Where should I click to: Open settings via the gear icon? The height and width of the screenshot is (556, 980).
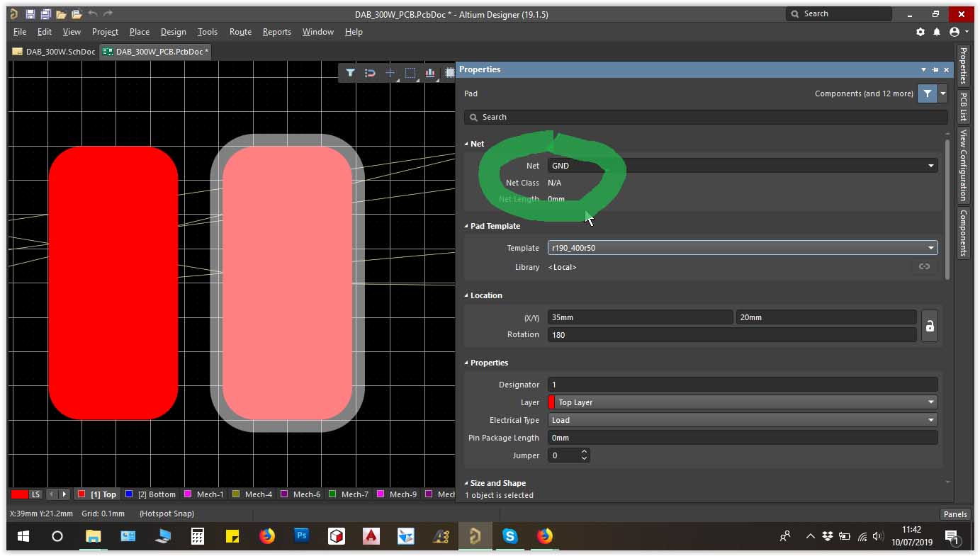(920, 32)
